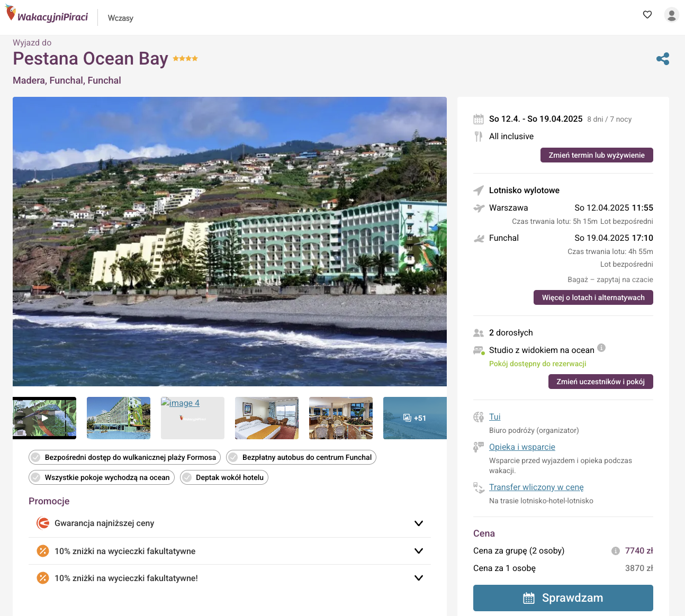The image size is (685, 616).
Task: Click the Gwarancja najniższej ceny logo icon
Action: click(x=43, y=523)
